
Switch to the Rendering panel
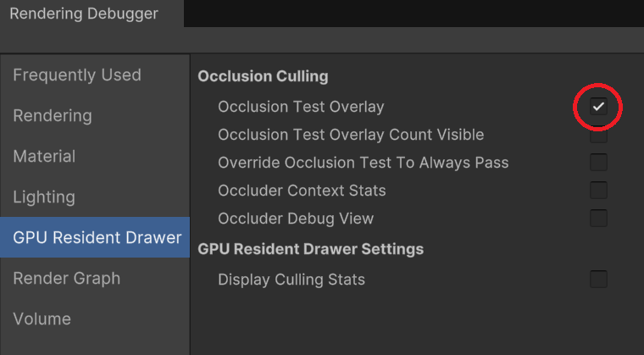95,115
